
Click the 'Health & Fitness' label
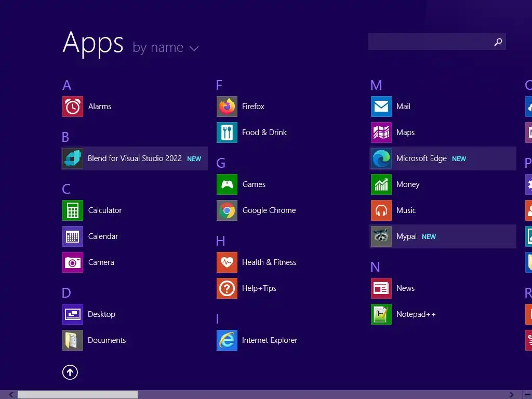(x=269, y=262)
